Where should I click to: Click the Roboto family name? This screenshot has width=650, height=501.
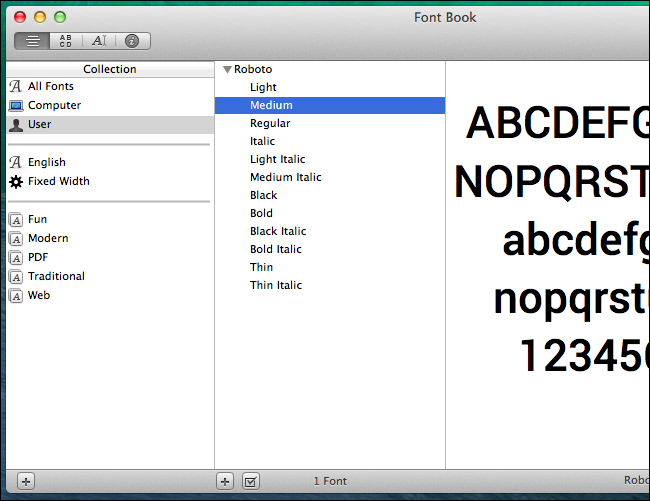253,69
